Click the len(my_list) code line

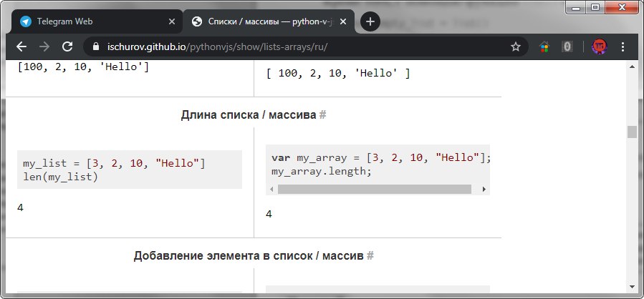(60, 177)
